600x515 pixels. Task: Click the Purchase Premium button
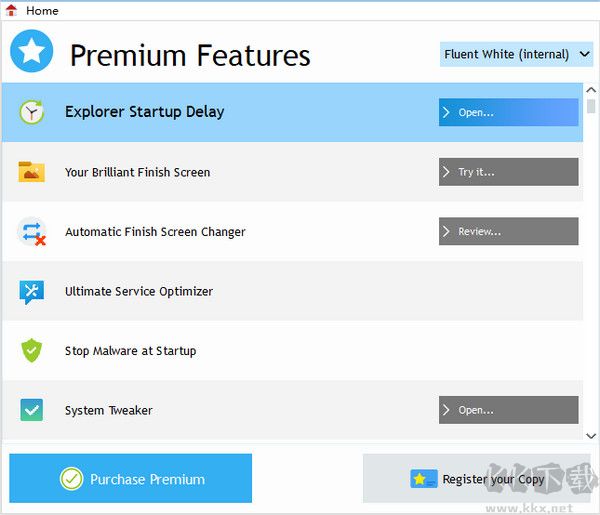[x=131, y=479]
